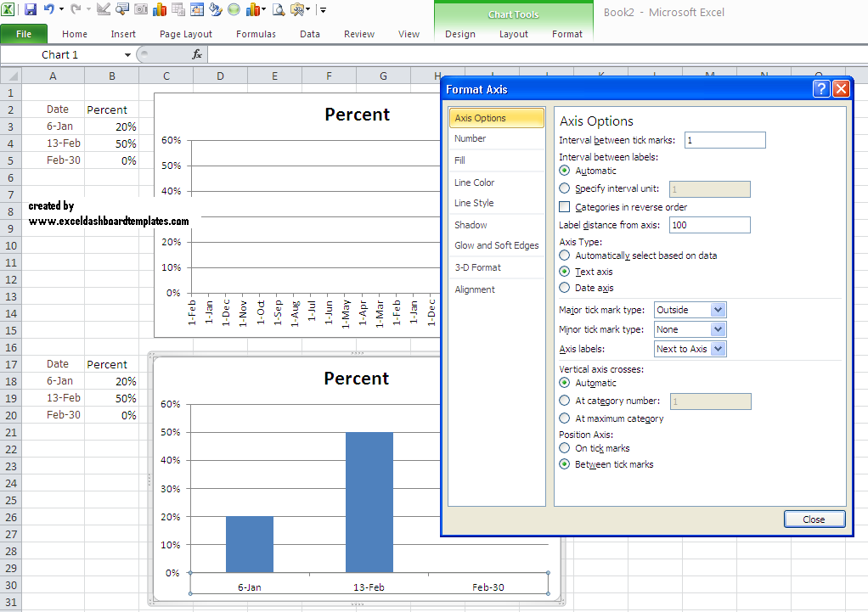This screenshot has width=868, height=612.
Task: Select On tick marks for Position Axis
Action: tap(564, 448)
